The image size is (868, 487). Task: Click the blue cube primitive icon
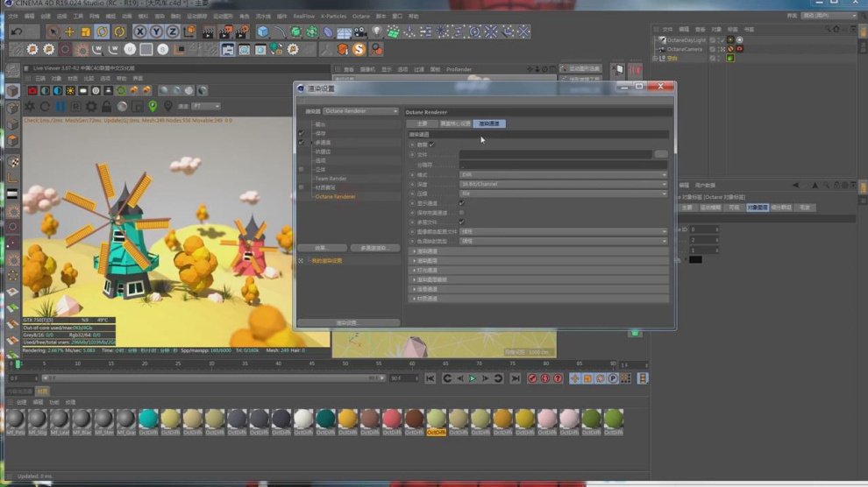262,32
